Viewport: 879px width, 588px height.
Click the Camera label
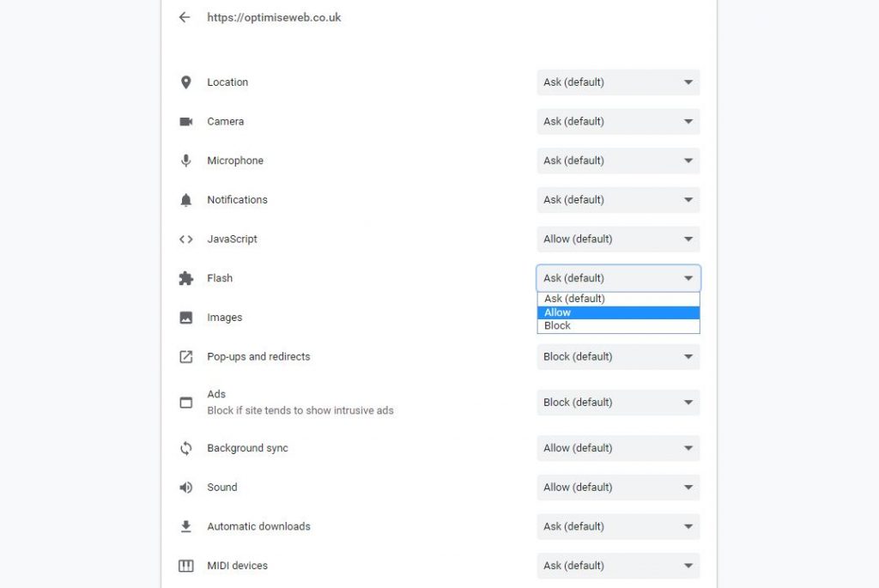pyautogui.click(x=226, y=122)
